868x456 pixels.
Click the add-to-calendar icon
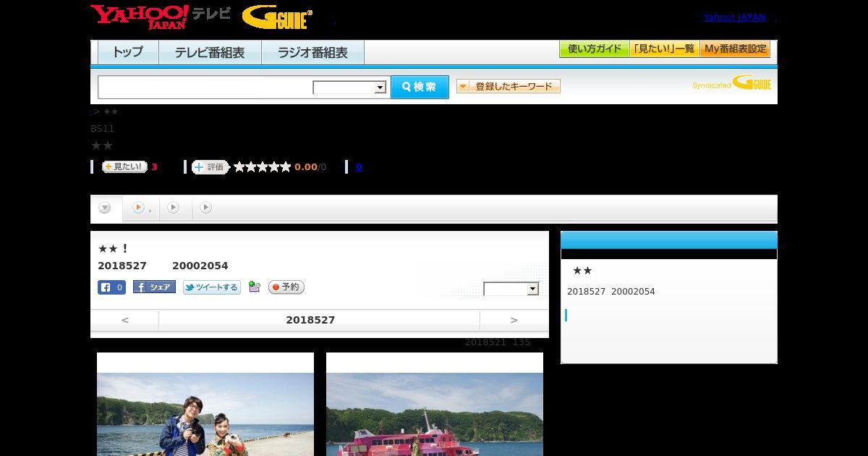(x=254, y=287)
